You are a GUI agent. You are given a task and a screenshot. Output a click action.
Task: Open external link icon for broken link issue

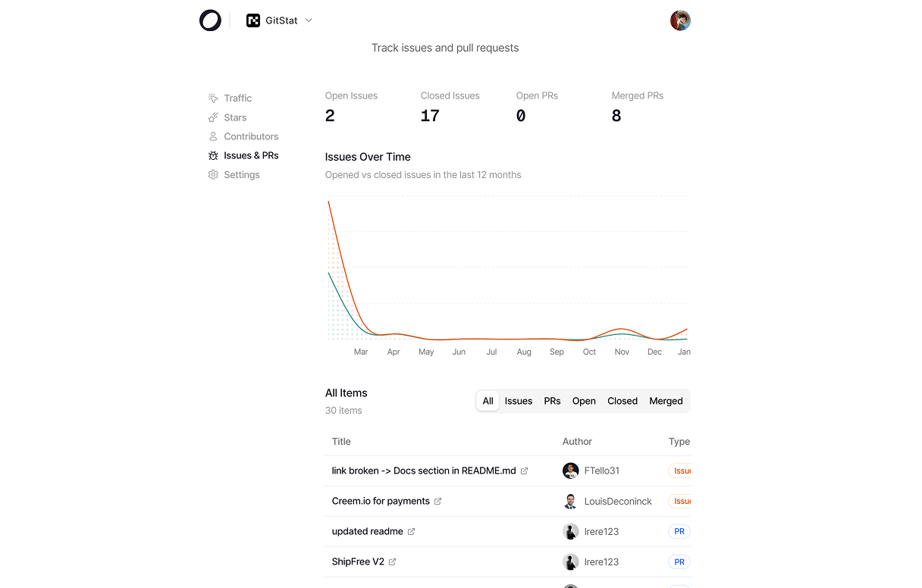point(524,471)
